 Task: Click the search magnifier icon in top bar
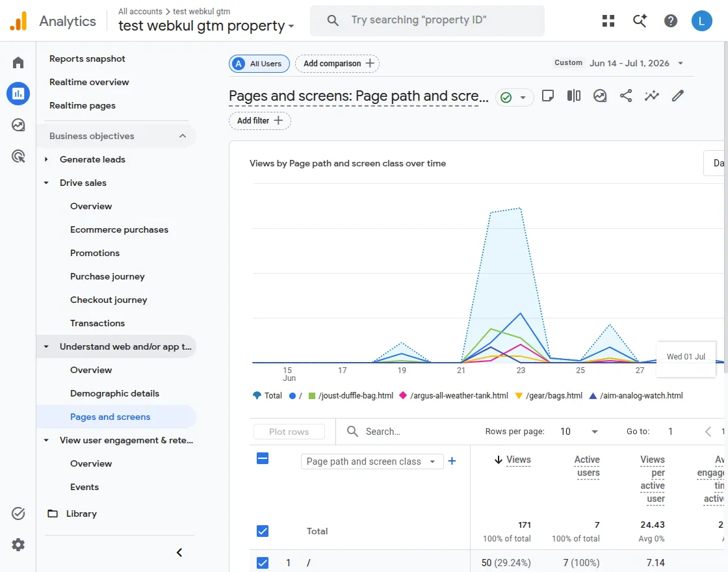click(x=332, y=20)
